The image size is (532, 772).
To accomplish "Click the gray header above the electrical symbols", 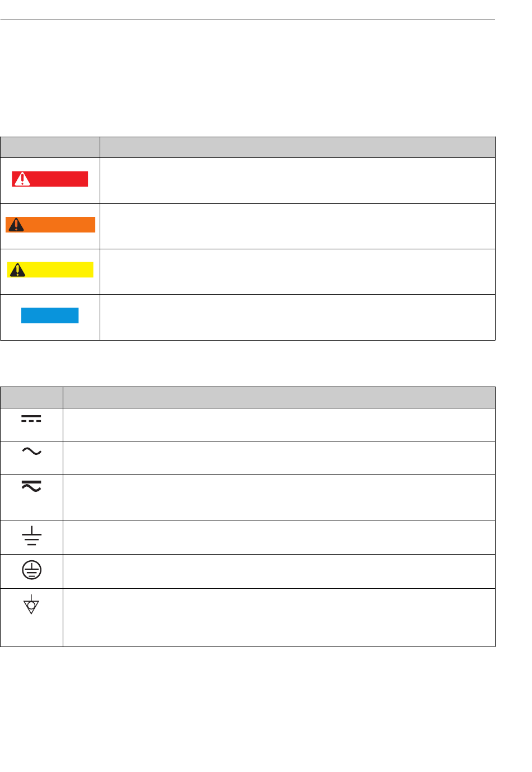I will pos(32,397).
